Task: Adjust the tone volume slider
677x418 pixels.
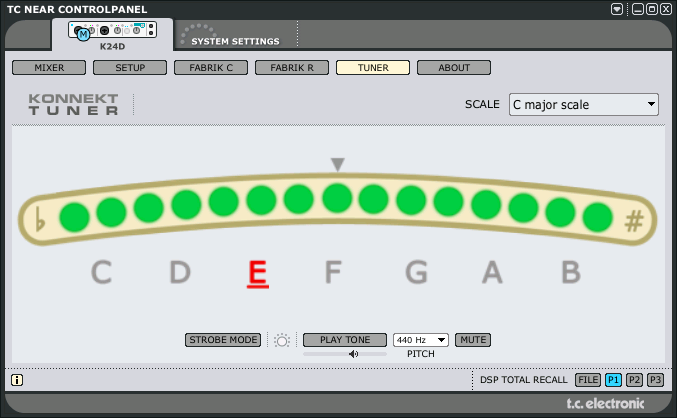Action: pos(345,354)
